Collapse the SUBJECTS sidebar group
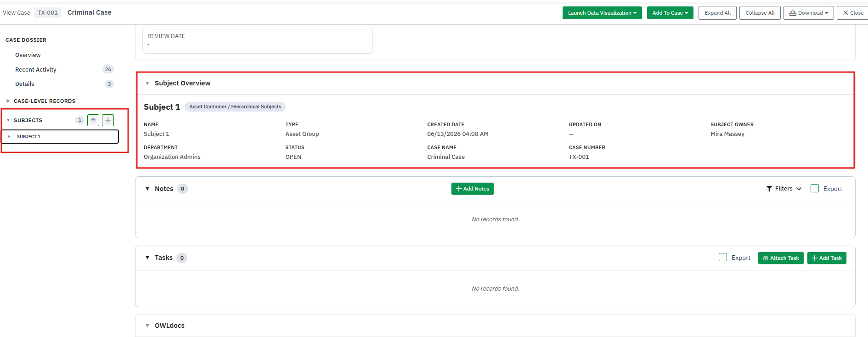868x337 pixels. 8,120
